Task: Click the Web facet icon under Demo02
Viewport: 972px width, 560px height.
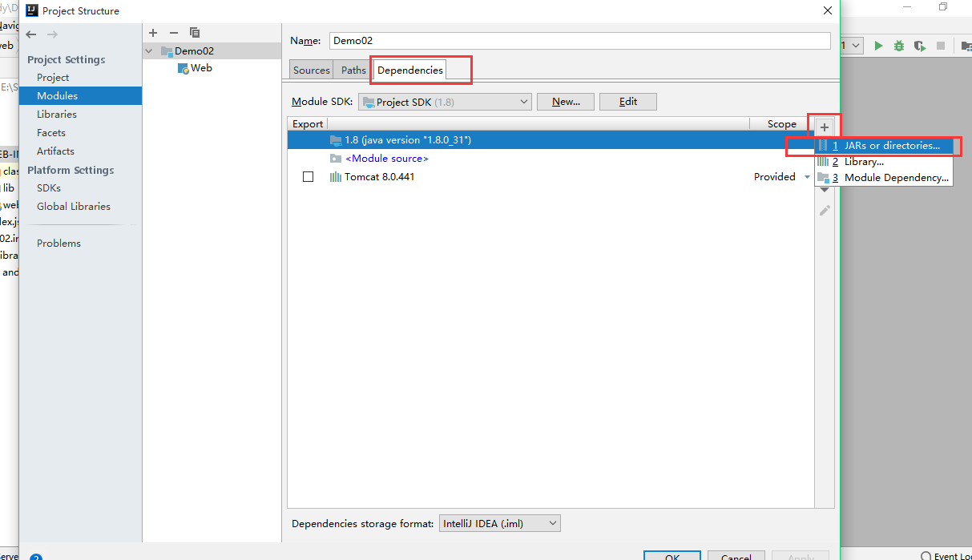Action: pos(183,68)
